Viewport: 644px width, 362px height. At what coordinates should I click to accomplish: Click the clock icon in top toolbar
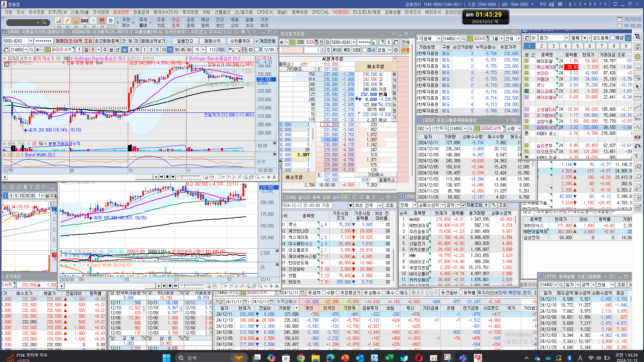point(93,20)
